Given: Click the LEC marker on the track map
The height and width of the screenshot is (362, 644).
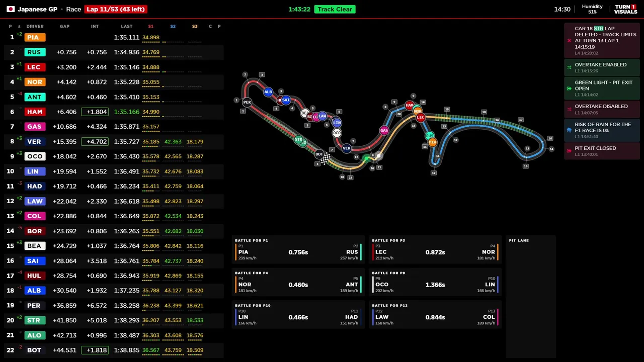Looking at the screenshot, I should coord(421,118).
